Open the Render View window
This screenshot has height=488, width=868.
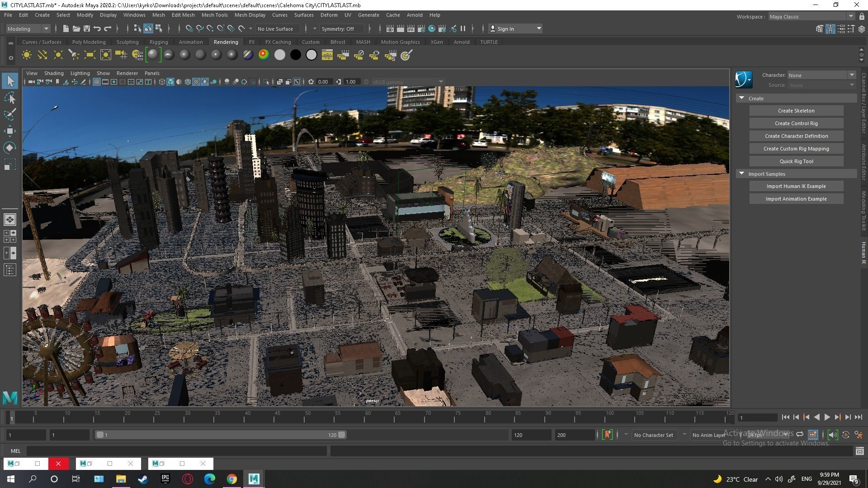(390, 28)
